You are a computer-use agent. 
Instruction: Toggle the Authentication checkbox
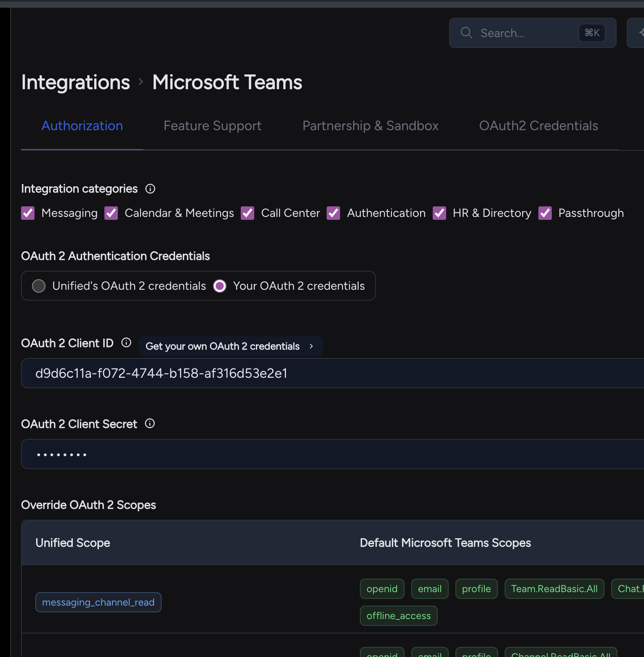(333, 213)
